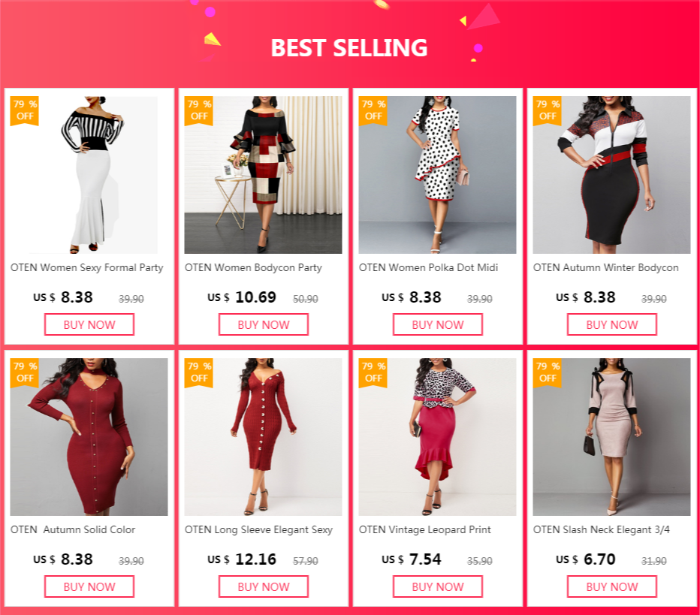Open the OTEN Long Sleeve Elegant Sexy title
The width and height of the screenshot is (700, 615).
(258, 529)
